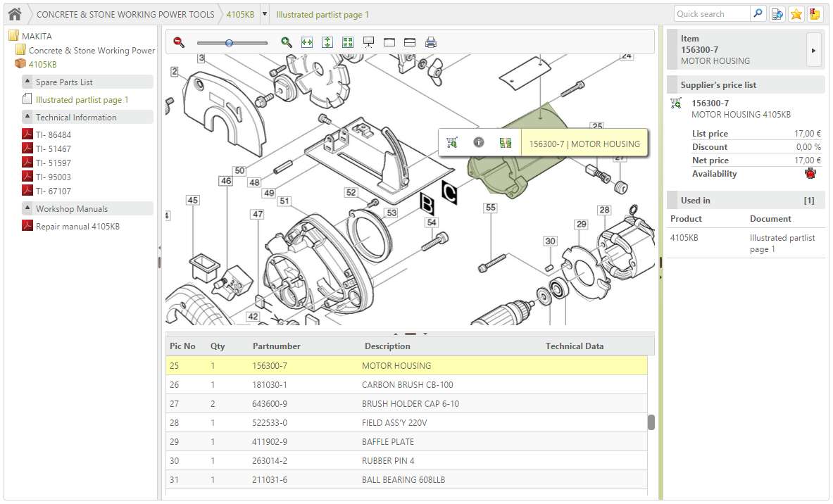Open the Favorites star icon
Viewport: 833px width, 504px height.
click(x=798, y=13)
